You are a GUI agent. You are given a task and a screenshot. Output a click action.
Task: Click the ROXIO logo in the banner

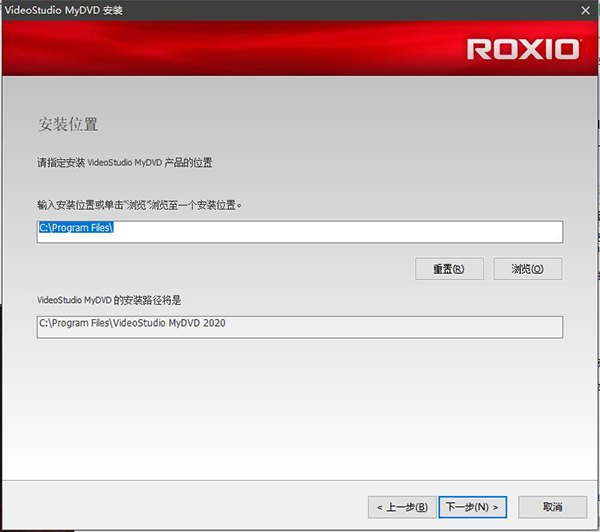523,49
